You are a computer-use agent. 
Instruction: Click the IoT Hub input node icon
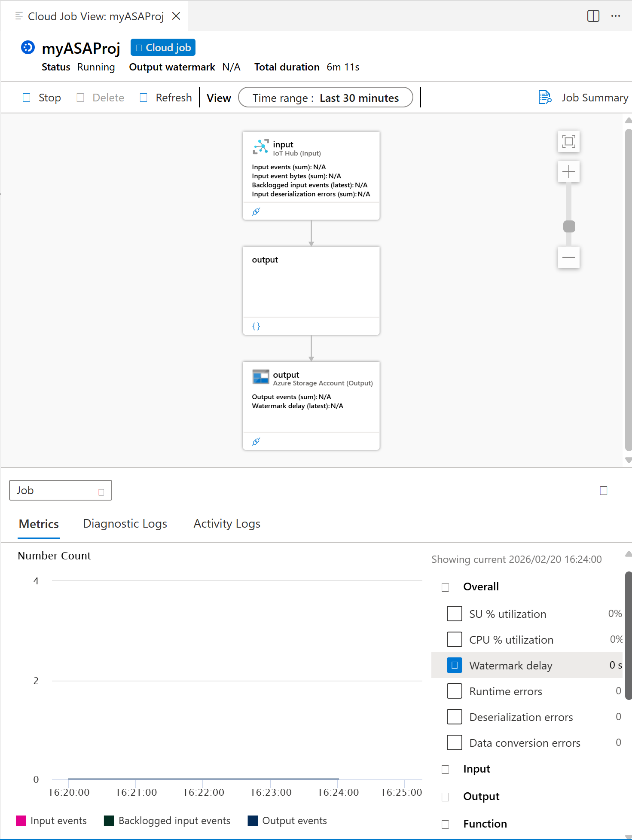click(x=261, y=147)
